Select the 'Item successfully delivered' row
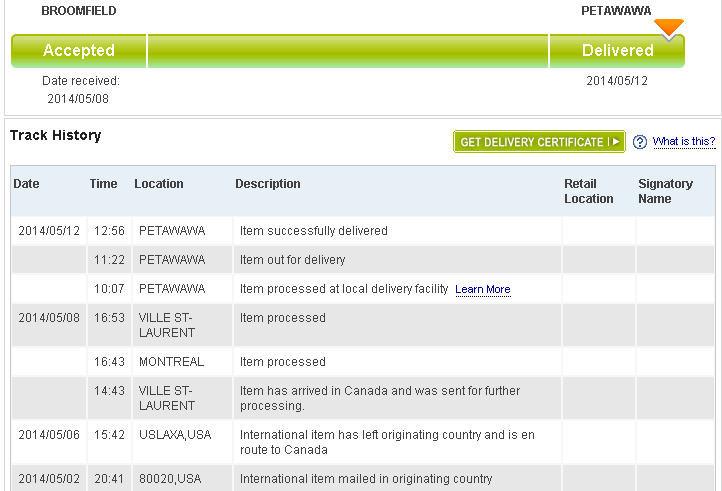The height and width of the screenshot is (491, 722). click(363, 231)
